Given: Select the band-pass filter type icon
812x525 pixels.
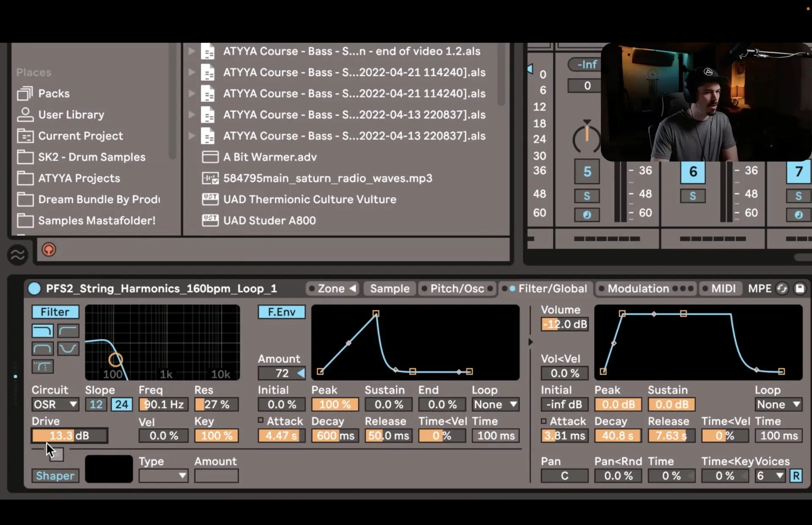Looking at the screenshot, I should (x=42, y=349).
